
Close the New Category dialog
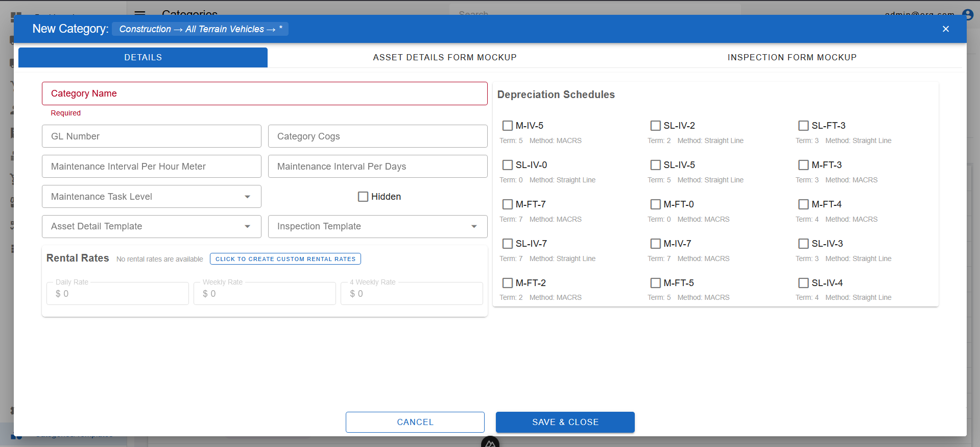[x=945, y=29]
